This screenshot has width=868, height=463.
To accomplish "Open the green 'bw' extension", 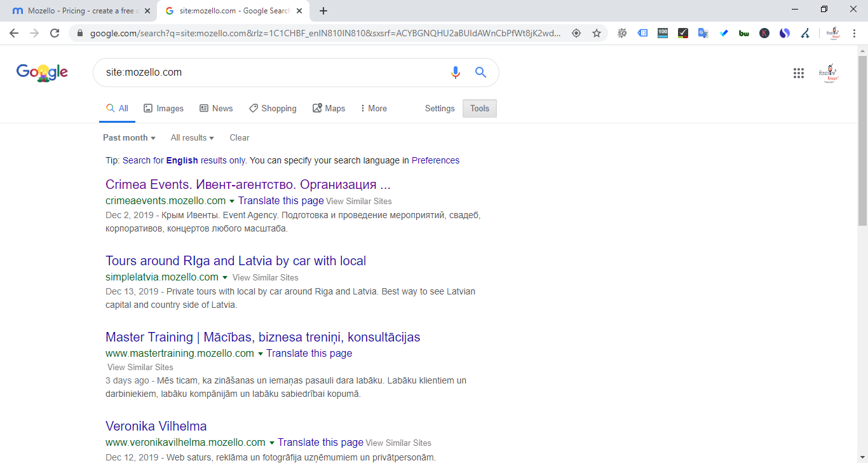I will (744, 33).
